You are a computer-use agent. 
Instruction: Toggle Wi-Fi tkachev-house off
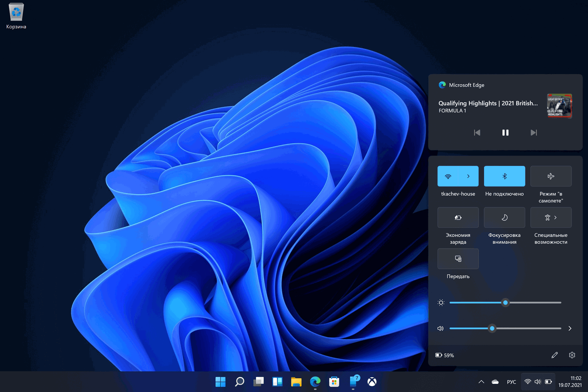pyautogui.click(x=448, y=176)
